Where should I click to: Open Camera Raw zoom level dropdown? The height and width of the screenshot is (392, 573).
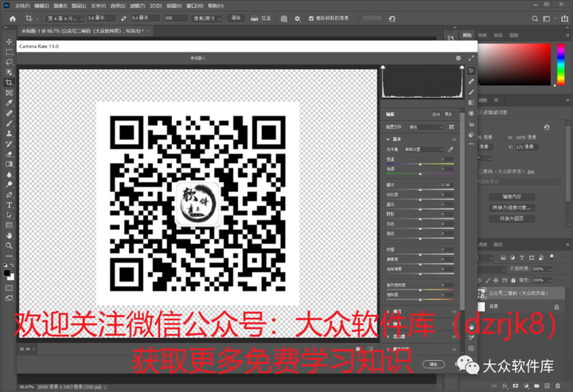(x=27, y=349)
